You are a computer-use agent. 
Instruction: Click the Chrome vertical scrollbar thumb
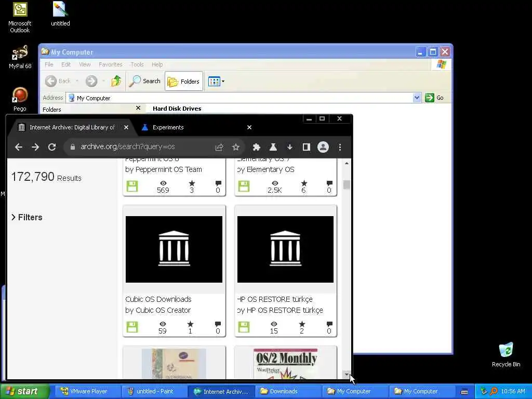tap(347, 184)
